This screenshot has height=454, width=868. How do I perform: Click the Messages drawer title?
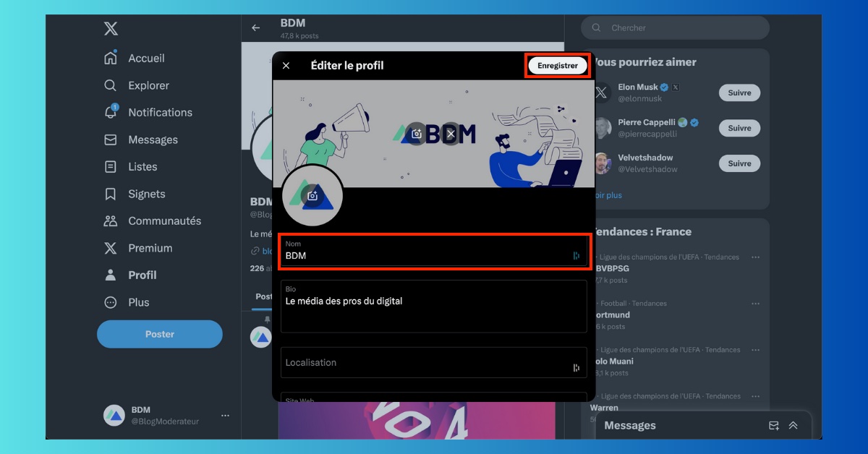tap(630, 426)
